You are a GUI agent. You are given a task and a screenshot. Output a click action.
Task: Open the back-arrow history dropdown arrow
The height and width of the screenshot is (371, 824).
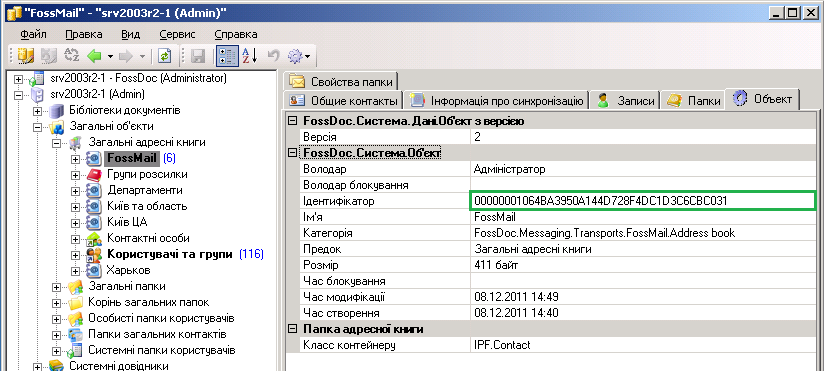tap(110, 56)
